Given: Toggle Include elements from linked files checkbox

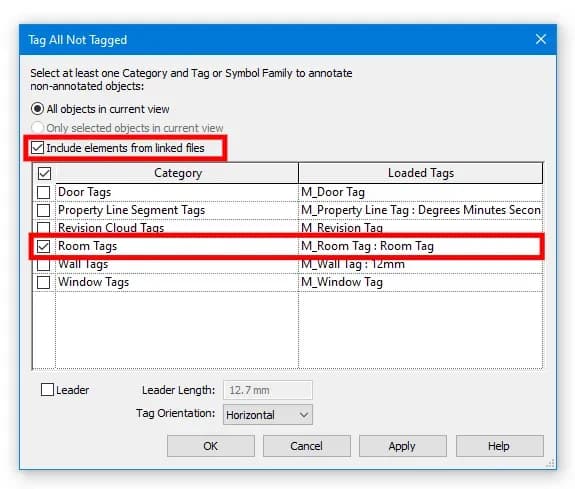Looking at the screenshot, I should (x=37, y=148).
